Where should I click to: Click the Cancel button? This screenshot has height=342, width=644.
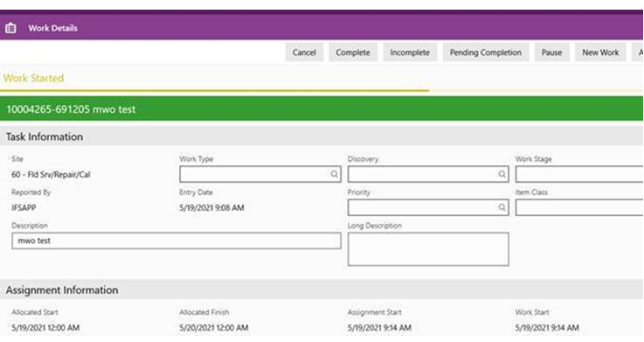coord(304,52)
